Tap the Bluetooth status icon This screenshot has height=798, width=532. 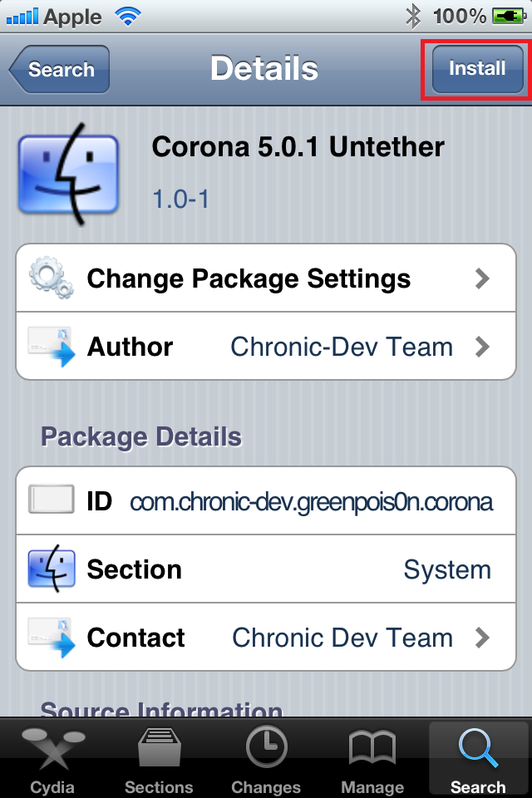tap(412, 15)
